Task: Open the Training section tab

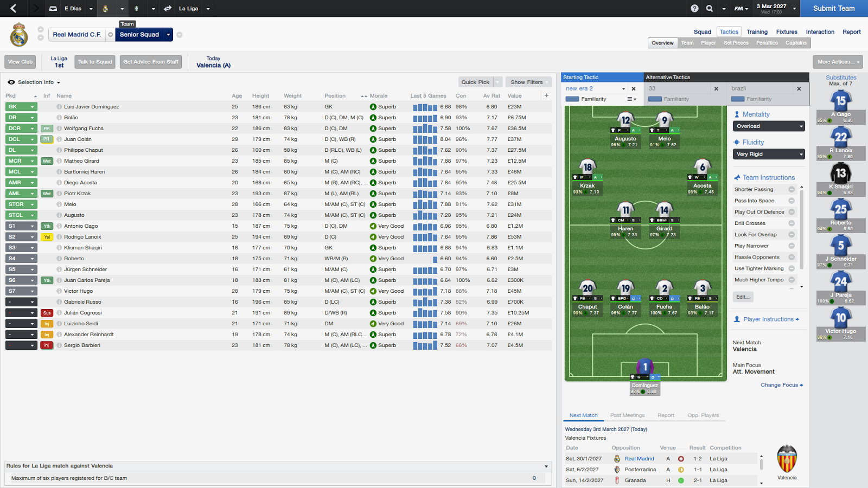Action: [x=757, y=32]
